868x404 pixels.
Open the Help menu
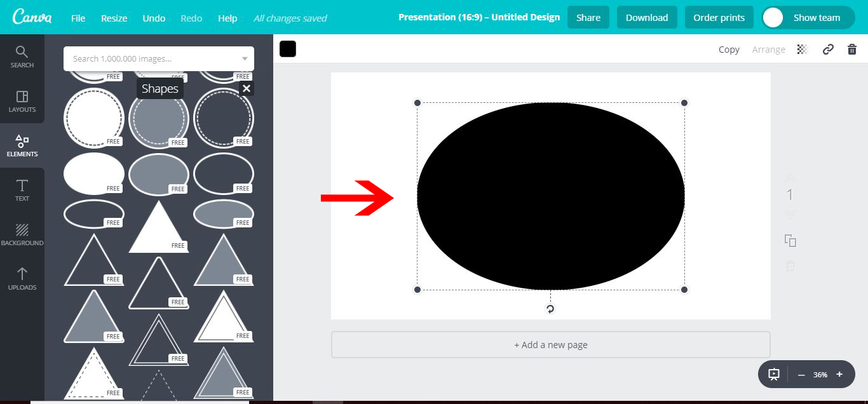[x=227, y=18]
